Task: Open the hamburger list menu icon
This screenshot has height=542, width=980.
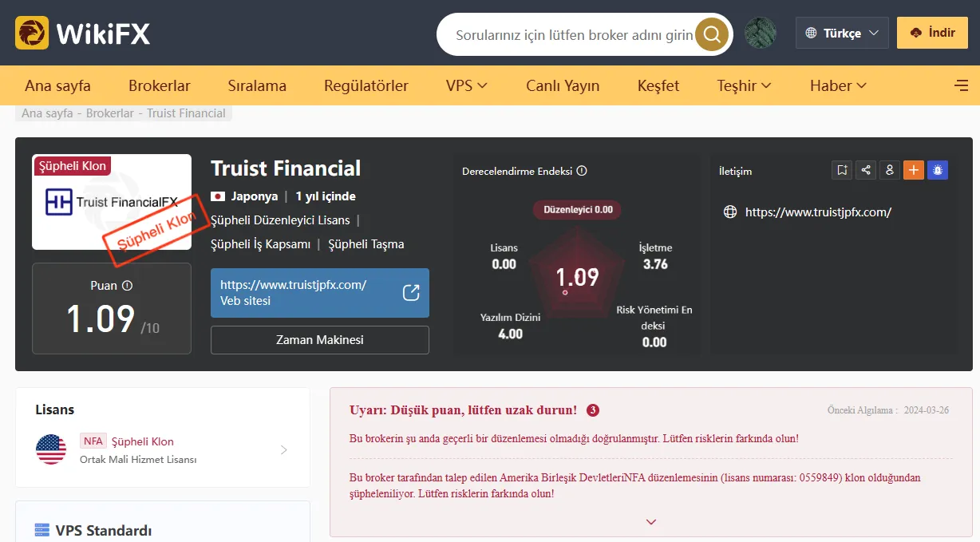Action: click(x=961, y=85)
